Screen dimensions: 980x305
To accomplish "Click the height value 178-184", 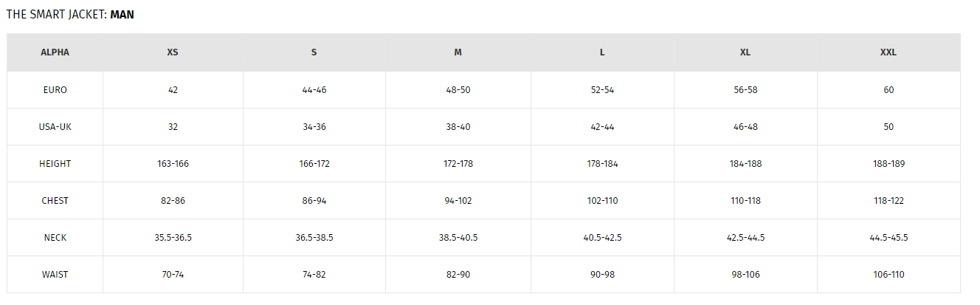I will 602,163.
